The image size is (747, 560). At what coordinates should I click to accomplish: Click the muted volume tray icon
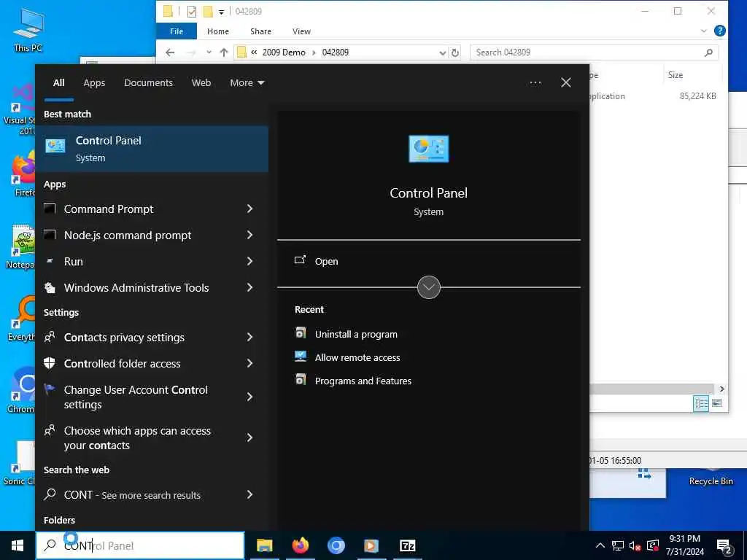[x=635, y=545]
